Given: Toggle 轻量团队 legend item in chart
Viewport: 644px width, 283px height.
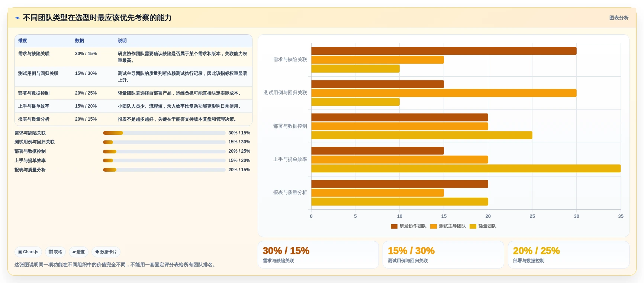Looking at the screenshot, I should pos(483,226).
